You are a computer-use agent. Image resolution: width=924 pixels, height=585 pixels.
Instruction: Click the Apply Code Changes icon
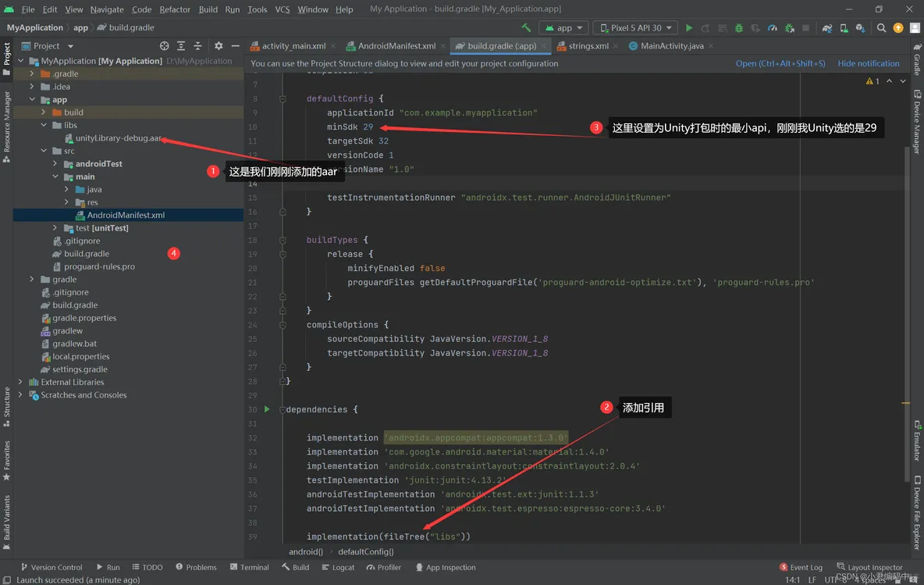click(x=722, y=27)
